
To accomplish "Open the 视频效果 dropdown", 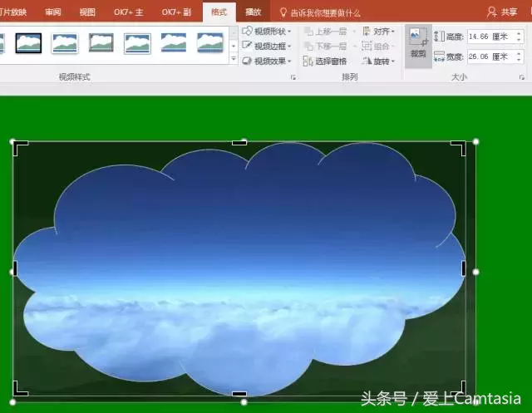I will (267, 61).
